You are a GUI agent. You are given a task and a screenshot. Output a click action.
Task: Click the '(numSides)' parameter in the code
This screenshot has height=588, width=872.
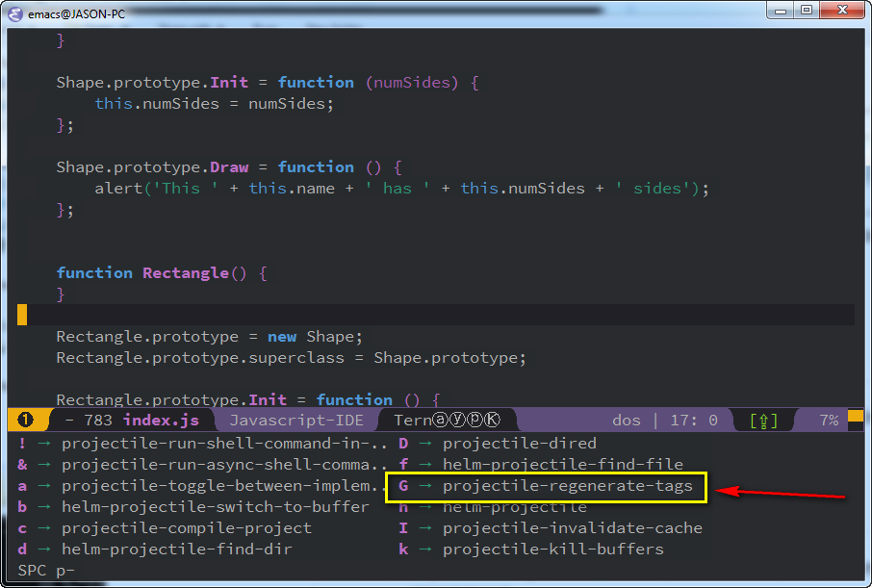[x=412, y=83]
